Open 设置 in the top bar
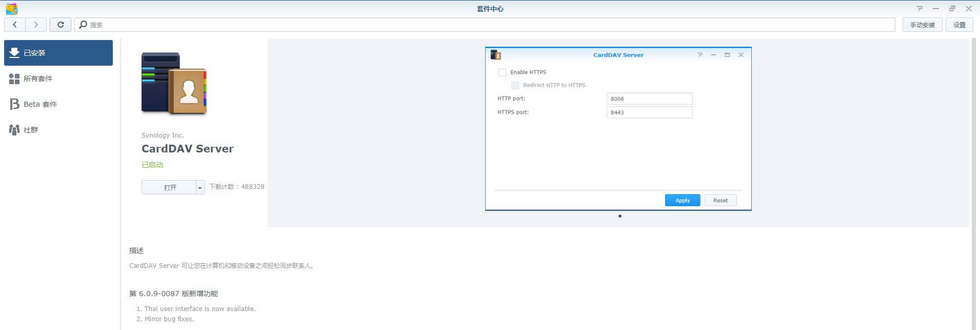 [959, 25]
